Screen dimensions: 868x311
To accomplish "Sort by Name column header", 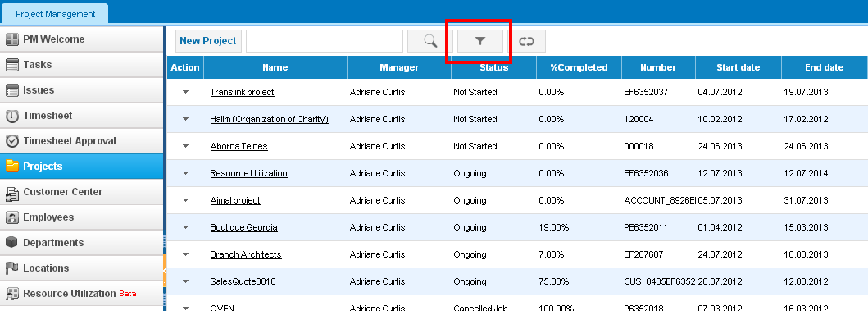I will (275, 67).
